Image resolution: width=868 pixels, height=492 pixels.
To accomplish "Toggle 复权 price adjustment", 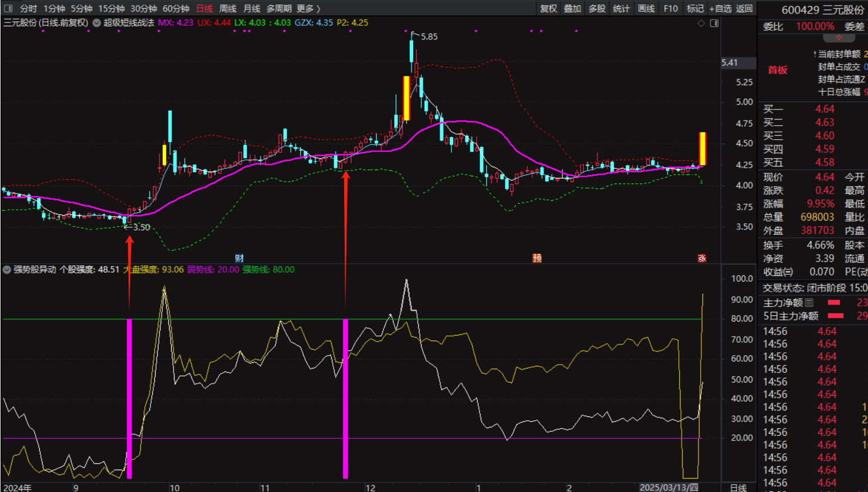I will coord(548,8).
